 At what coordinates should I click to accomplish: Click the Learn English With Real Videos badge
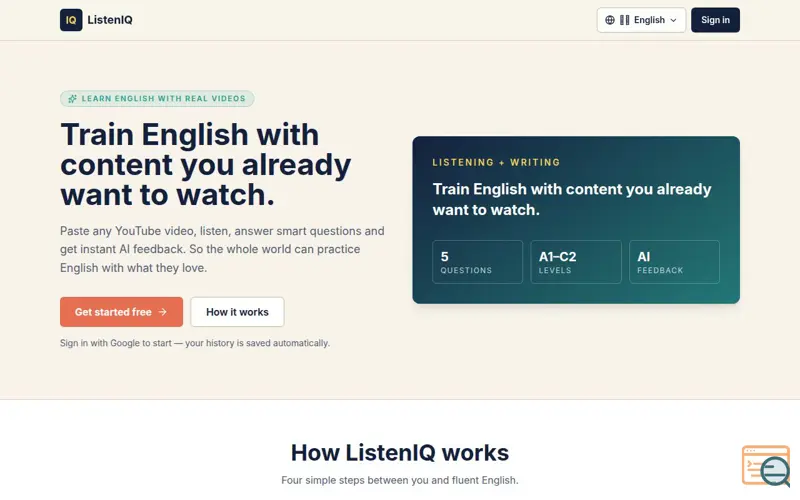pyautogui.click(x=157, y=98)
